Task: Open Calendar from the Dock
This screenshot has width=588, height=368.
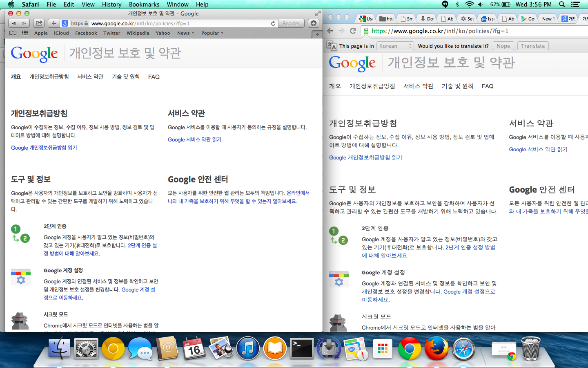Action: pyautogui.click(x=194, y=348)
